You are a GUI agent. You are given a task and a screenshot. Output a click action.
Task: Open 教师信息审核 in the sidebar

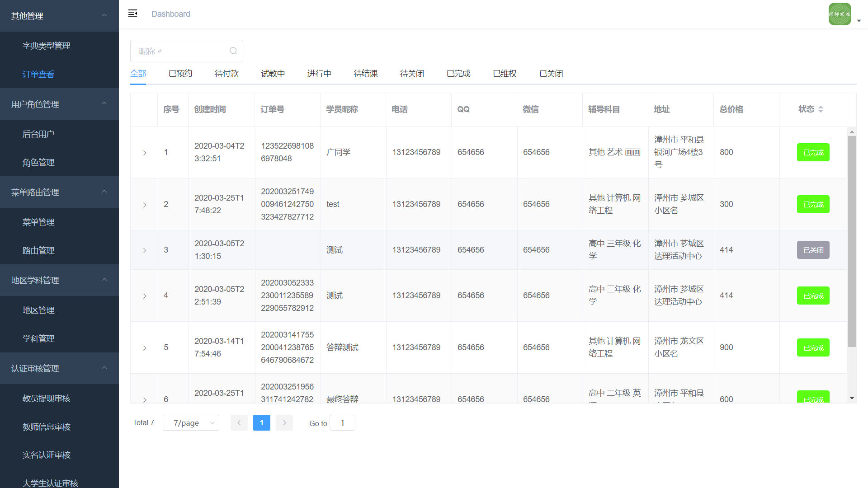[47, 427]
